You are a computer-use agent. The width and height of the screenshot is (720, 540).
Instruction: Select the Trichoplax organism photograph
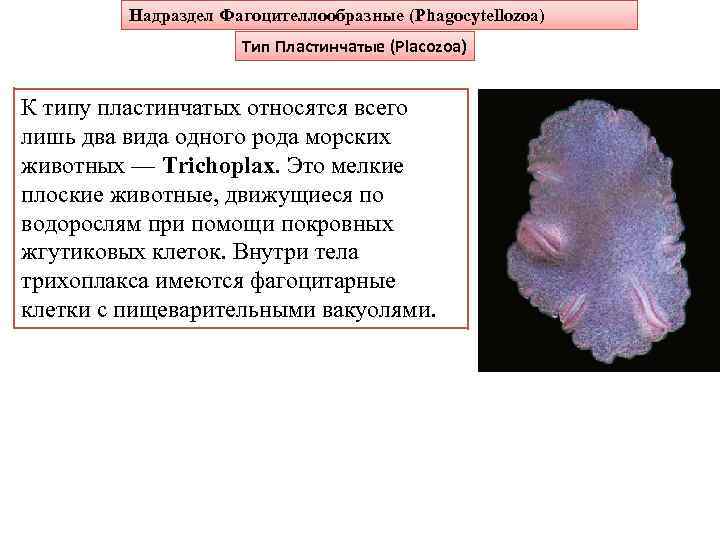click(x=599, y=230)
